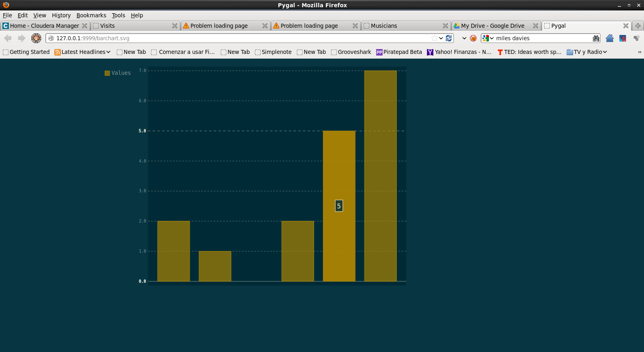Open the Grooveshark bookmark
644x352 pixels.
pyautogui.click(x=351, y=52)
